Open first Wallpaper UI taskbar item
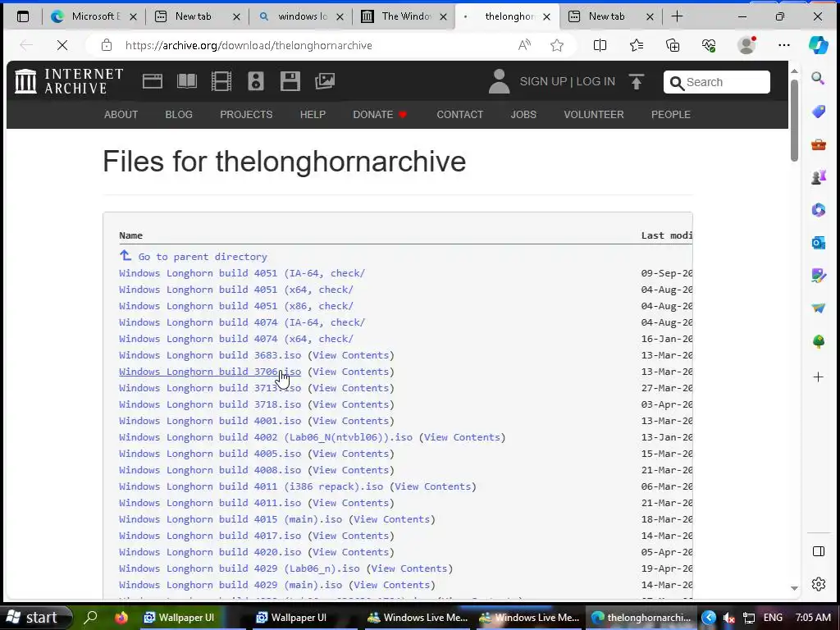Screen dimensions: 840x630 point(179,617)
